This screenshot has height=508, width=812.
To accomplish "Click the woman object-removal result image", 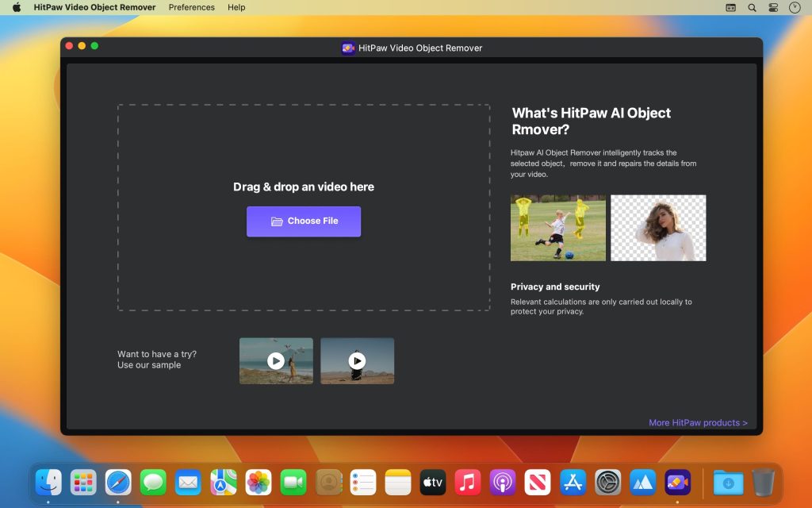I will point(658,227).
